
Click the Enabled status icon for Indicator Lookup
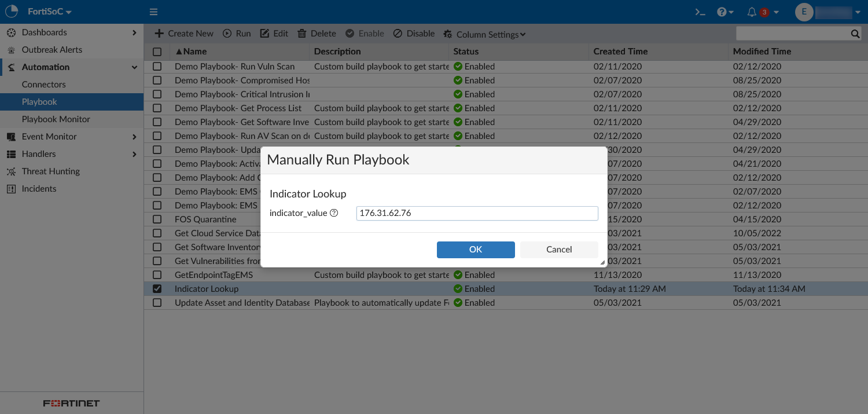coord(458,289)
